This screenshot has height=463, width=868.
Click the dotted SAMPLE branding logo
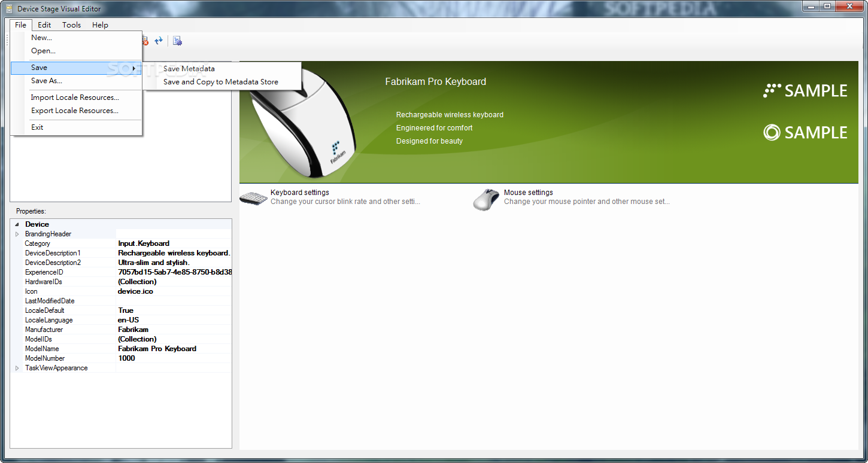point(805,91)
